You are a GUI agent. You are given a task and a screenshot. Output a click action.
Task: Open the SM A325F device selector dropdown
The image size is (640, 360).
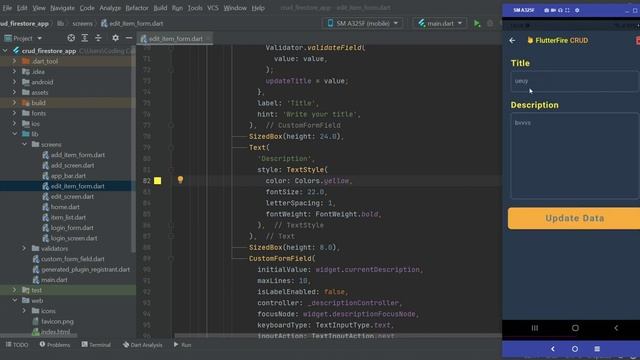click(x=363, y=23)
